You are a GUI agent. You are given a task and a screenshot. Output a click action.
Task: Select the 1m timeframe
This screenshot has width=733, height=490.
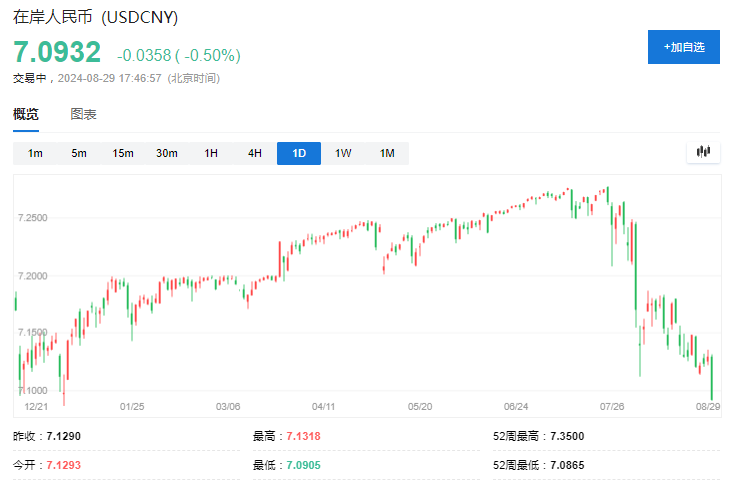[35, 153]
